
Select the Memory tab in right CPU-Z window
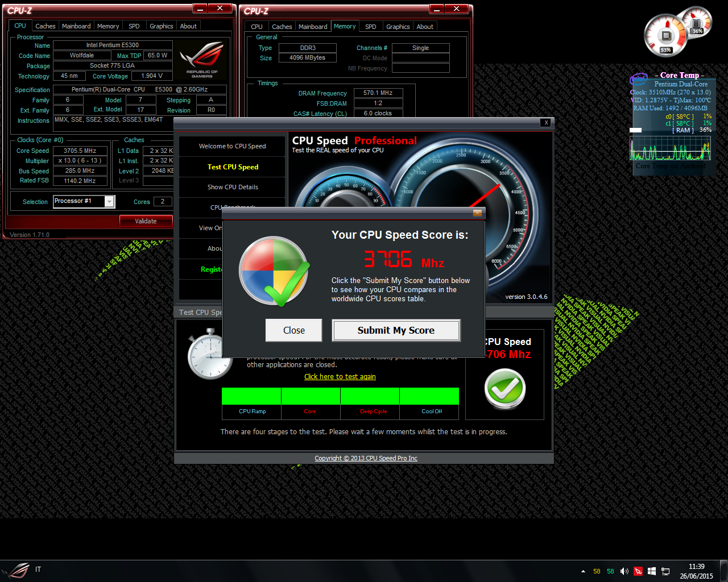click(345, 26)
